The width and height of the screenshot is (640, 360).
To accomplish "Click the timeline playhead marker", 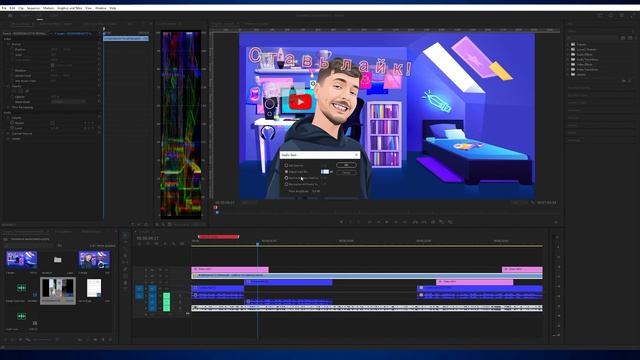I will pos(258,244).
